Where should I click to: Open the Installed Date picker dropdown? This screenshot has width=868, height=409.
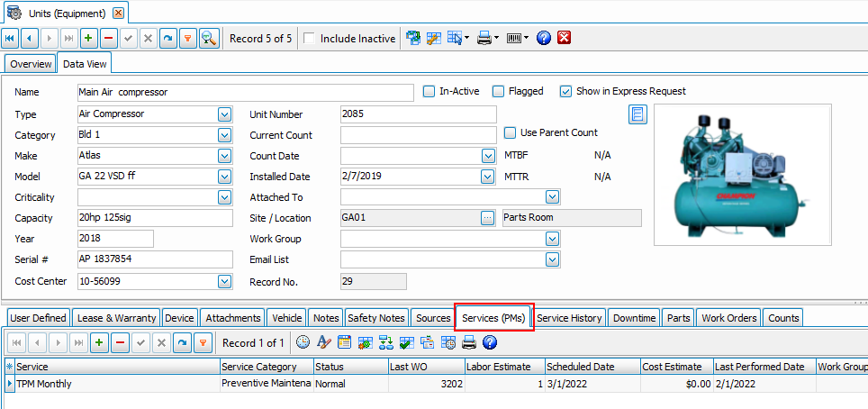488,177
